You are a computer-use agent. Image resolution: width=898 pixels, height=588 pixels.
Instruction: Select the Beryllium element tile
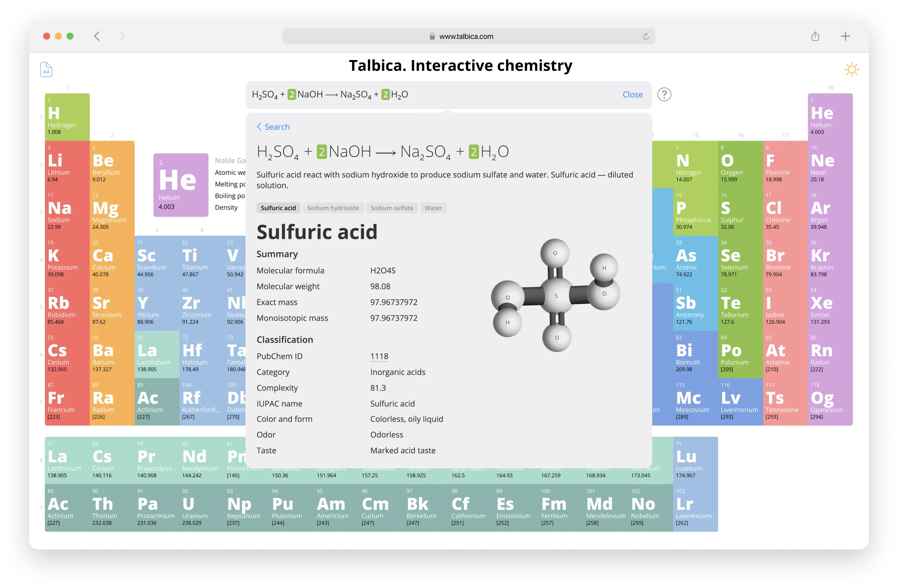(112, 164)
